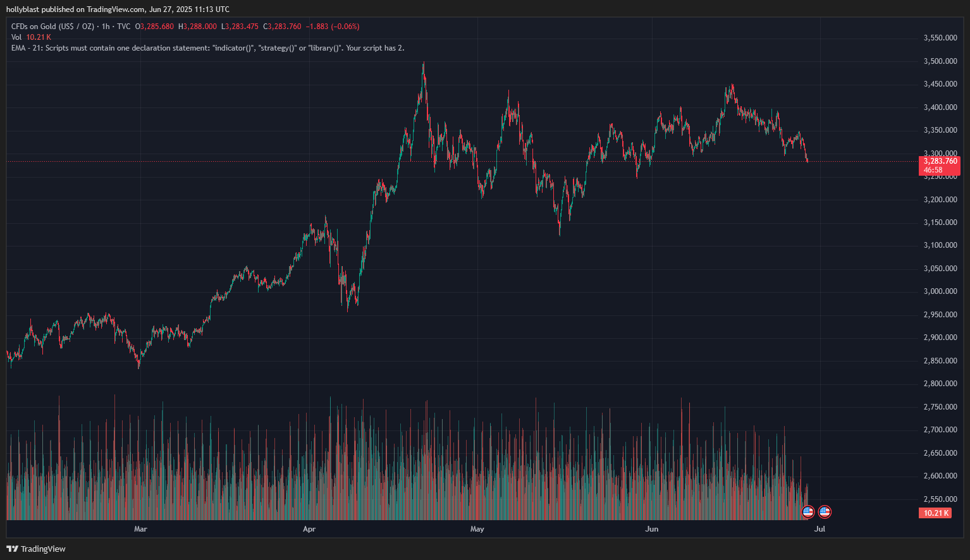Click the current price label 3,283.760
Image resolution: width=970 pixels, height=560 pixels.
tap(939, 161)
